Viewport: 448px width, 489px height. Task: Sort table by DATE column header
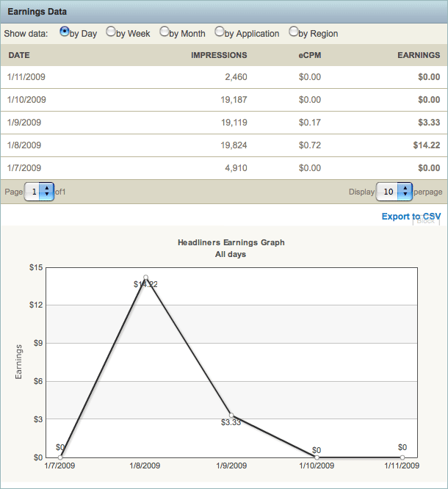pyautogui.click(x=19, y=55)
